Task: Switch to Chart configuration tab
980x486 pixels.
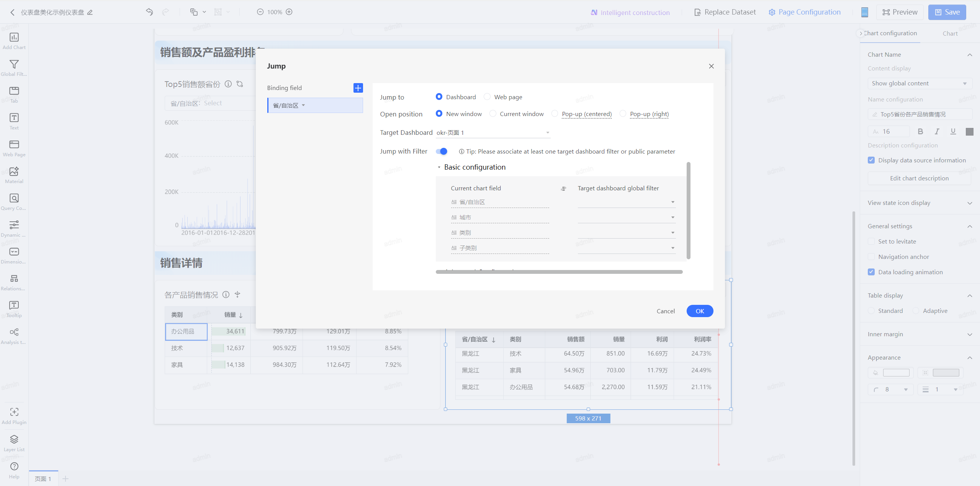Action: [x=890, y=33]
